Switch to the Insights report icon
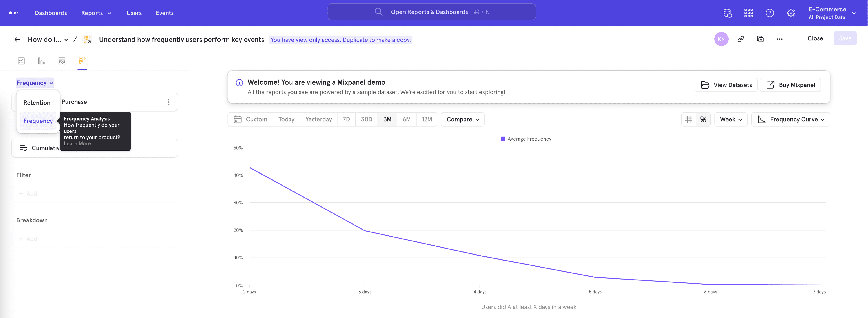 point(21,61)
